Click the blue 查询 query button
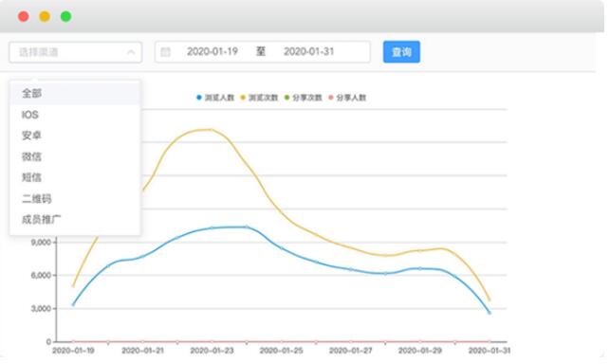 tap(401, 52)
